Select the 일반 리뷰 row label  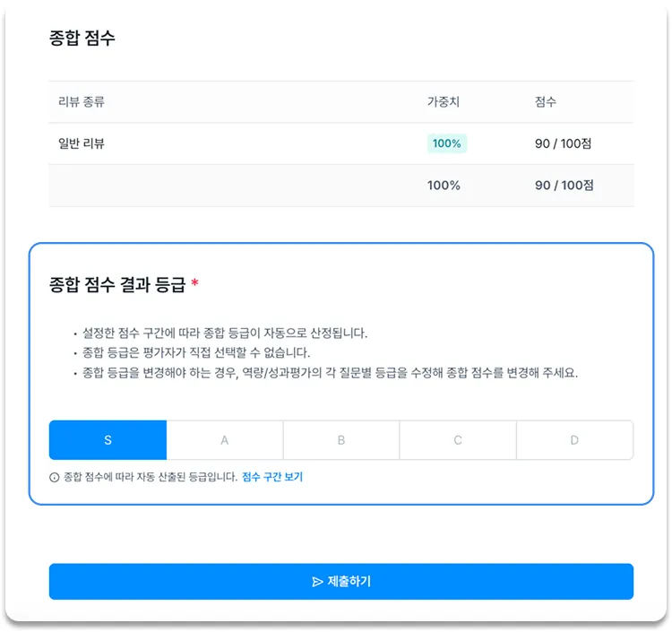click(82, 143)
